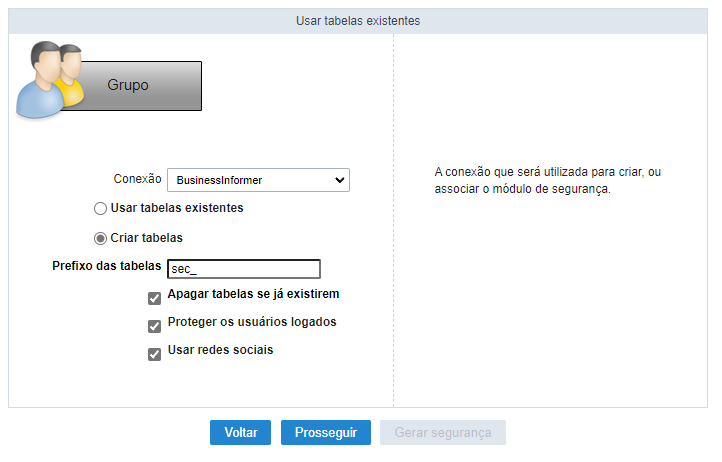Click the disabled Gerar segurança button
The width and height of the screenshot is (722, 462).
pos(443,433)
